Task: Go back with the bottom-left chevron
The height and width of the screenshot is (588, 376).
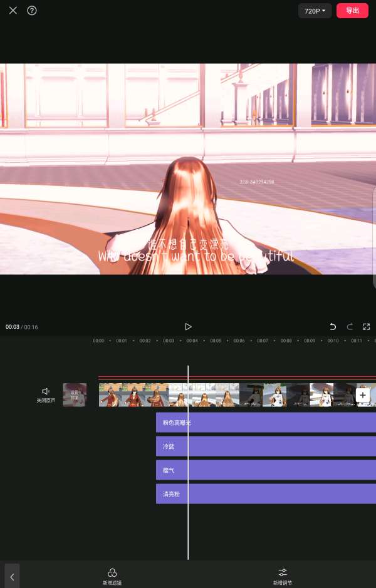Action: (12, 576)
